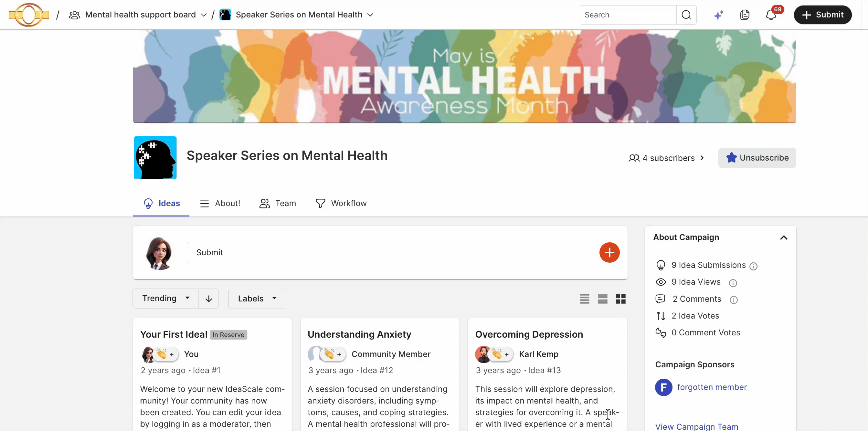Switch to compact card view layout

click(602, 299)
